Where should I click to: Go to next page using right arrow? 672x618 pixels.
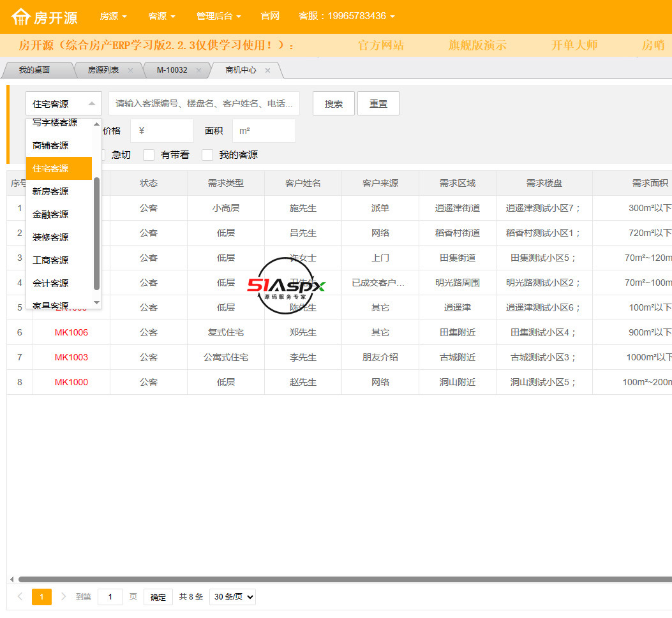pos(63,597)
